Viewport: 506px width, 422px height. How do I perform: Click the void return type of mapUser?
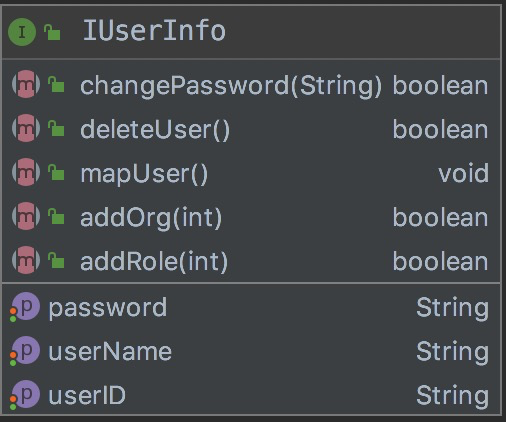pos(463,173)
